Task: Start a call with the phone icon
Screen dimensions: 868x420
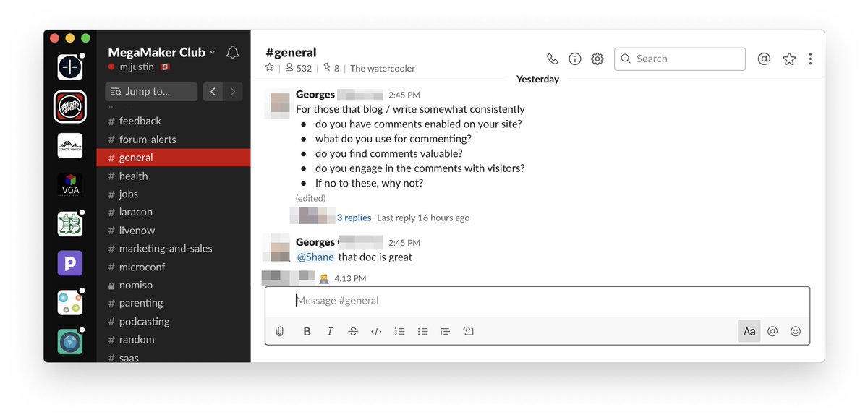Action: [x=552, y=59]
